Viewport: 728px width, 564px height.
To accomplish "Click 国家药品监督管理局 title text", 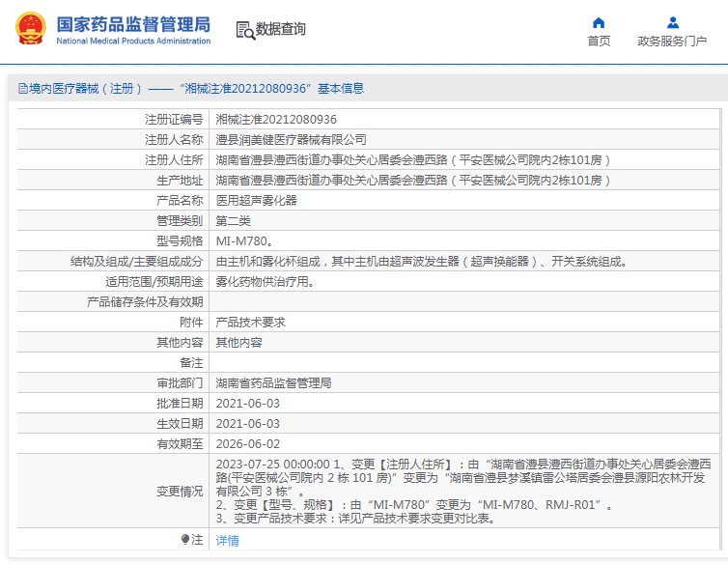I will [133, 24].
